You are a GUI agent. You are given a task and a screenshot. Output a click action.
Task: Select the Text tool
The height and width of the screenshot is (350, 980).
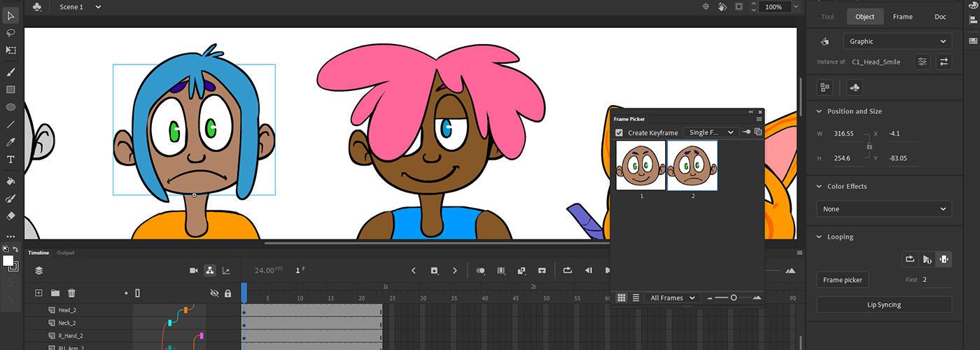(11, 160)
